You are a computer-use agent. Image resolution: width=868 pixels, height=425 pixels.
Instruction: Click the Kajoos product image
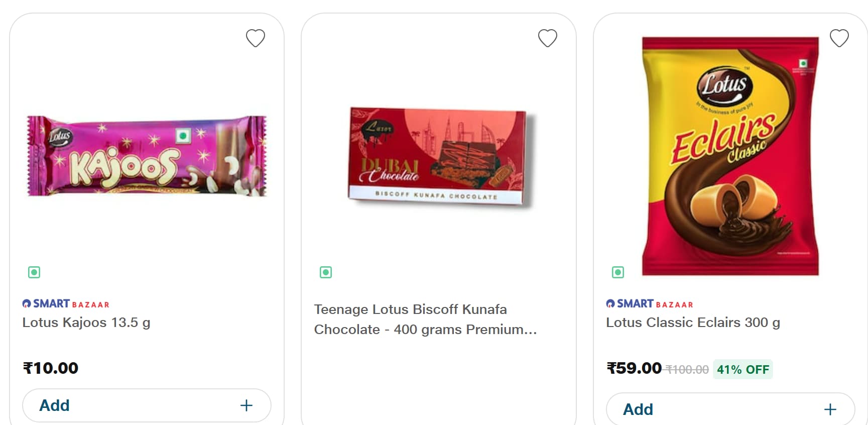pyautogui.click(x=147, y=156)
